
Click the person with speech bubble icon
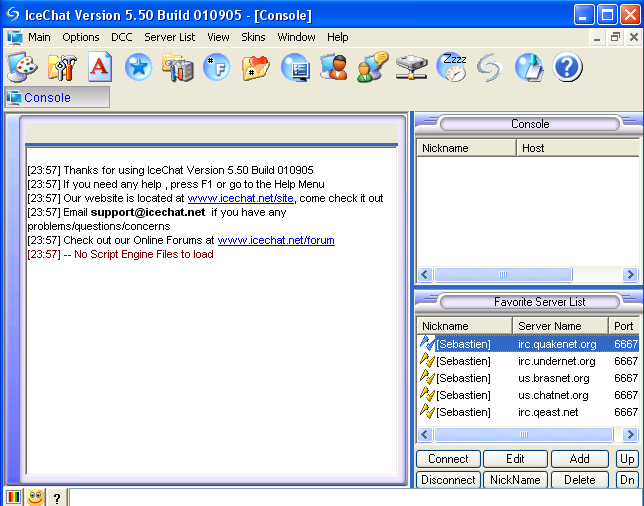(x=373, y=67)
